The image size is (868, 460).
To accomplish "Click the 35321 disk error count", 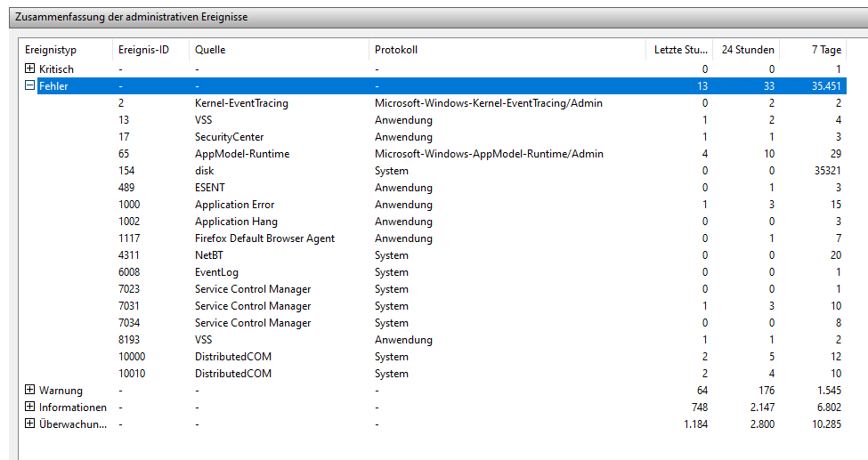I will [828, 171].
